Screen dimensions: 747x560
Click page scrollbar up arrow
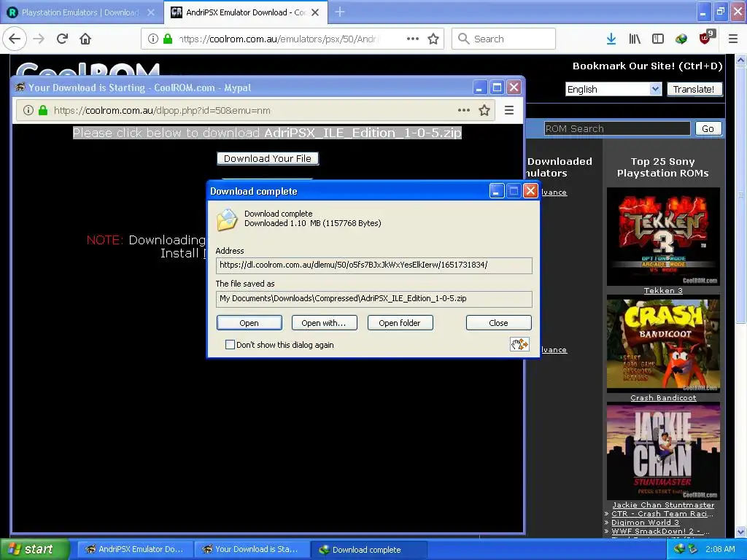741,60
